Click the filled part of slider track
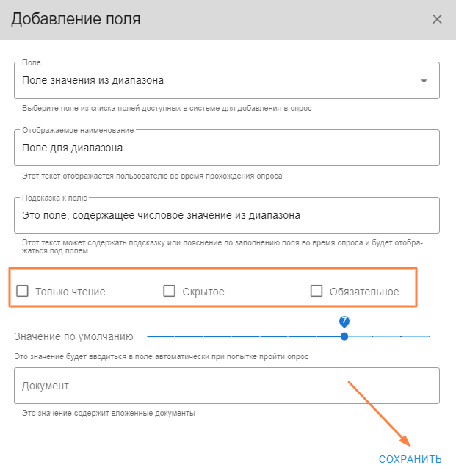The height and width of the screenshot is (476, 456). [242, 336]
